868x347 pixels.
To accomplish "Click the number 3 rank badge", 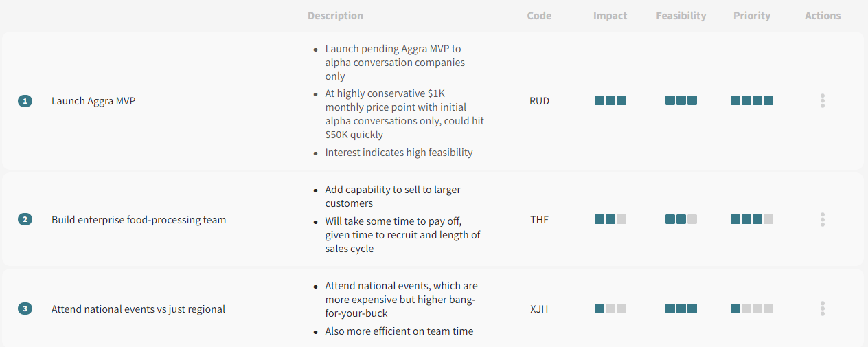I will point(25,309).
